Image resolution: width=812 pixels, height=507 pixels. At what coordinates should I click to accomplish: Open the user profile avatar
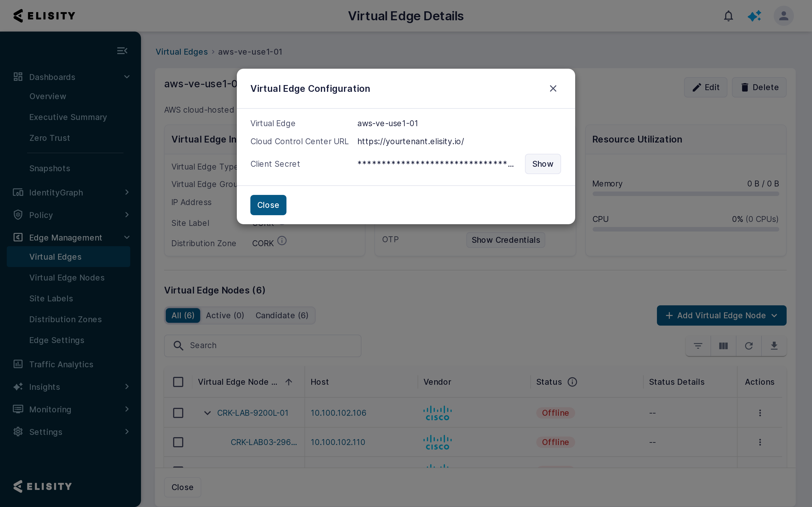[784, 16]
